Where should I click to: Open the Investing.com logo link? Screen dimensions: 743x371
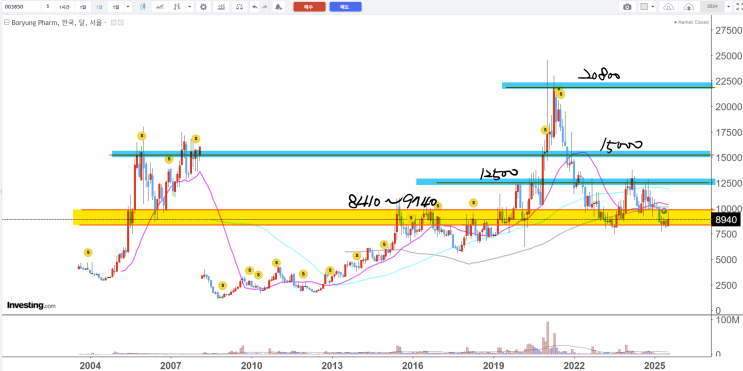(x=31, y=306)
